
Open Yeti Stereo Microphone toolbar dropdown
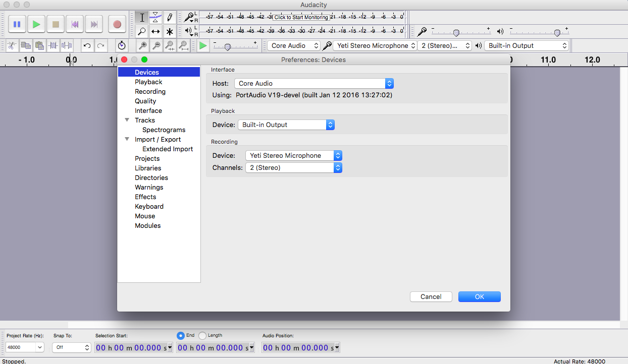click(x=375, y=45)
